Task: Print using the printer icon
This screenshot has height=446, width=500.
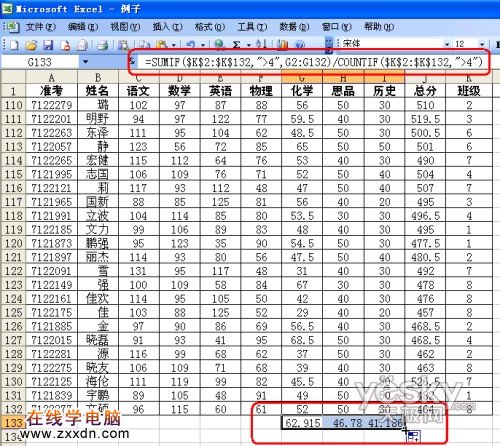Action: pos(103,45)
